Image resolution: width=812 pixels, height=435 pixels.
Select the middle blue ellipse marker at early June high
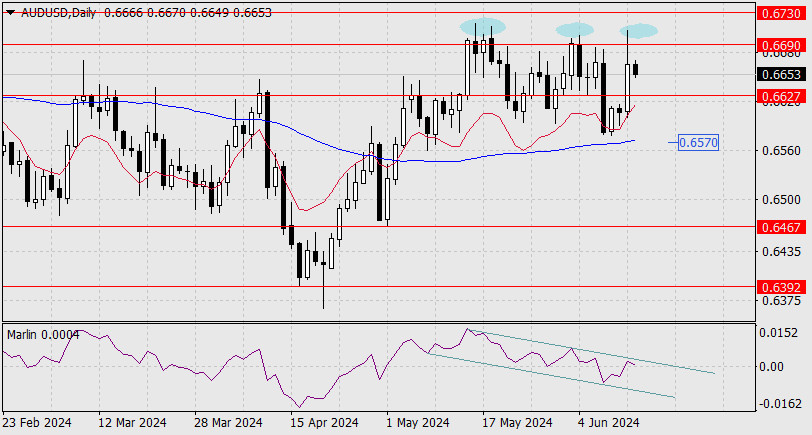(x=575, y=30)
